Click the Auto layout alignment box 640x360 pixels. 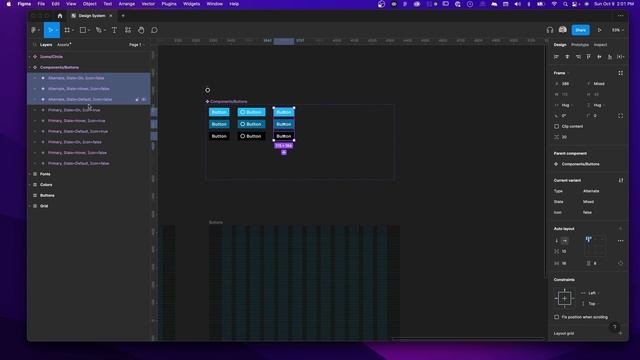595,246
